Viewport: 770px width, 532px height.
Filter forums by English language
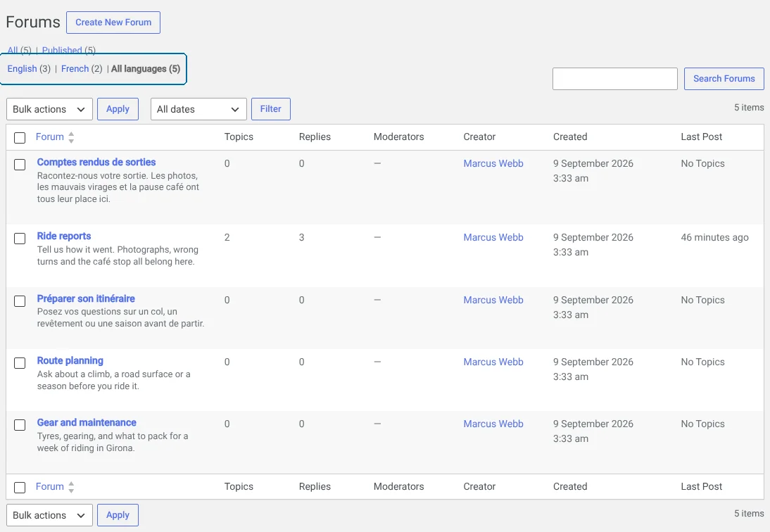[22, 69]
